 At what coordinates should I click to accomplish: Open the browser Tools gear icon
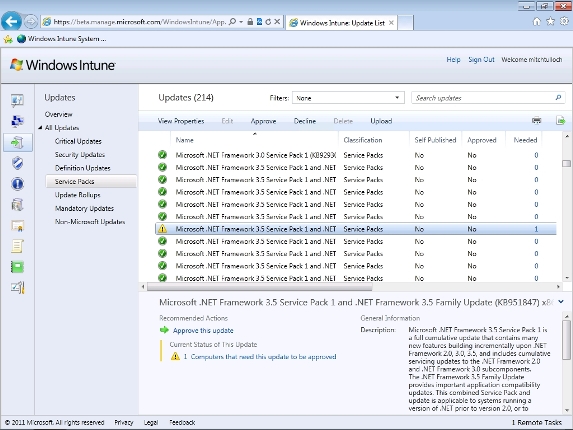565,22
